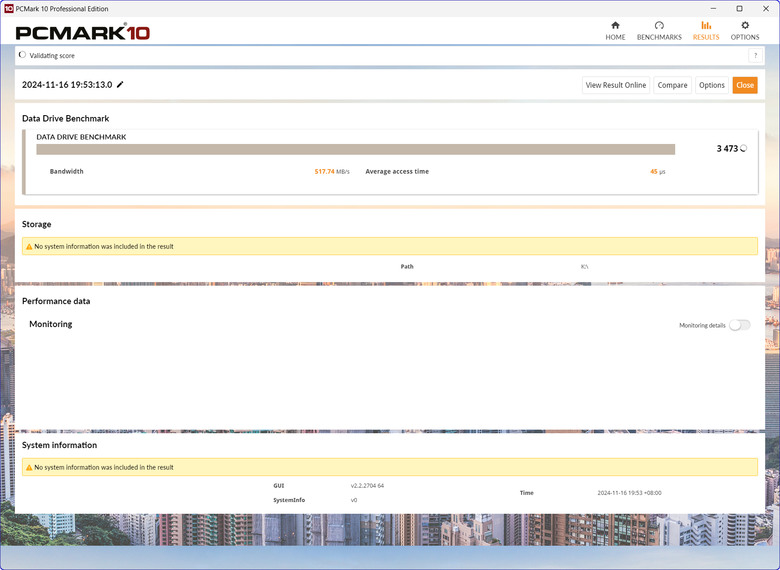
Task: Click warning icon in System information notice
Action: click(x=29, y=468)
